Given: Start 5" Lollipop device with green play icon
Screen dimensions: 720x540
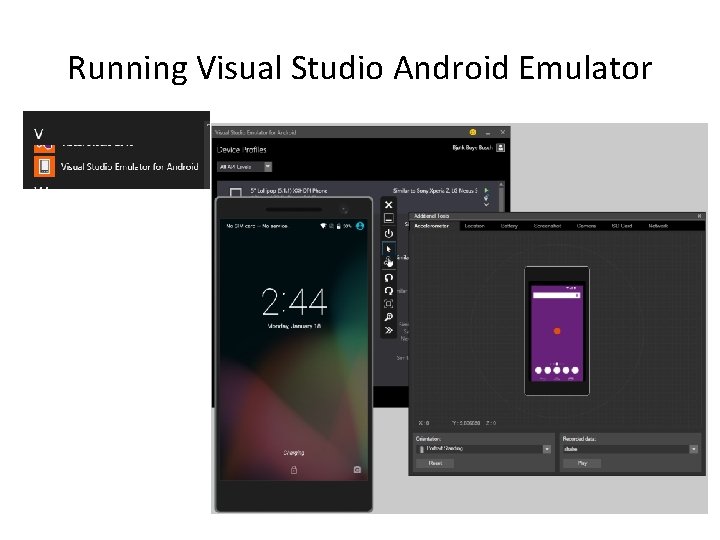Looking at the screenshot, I should [x=487, y=190].
